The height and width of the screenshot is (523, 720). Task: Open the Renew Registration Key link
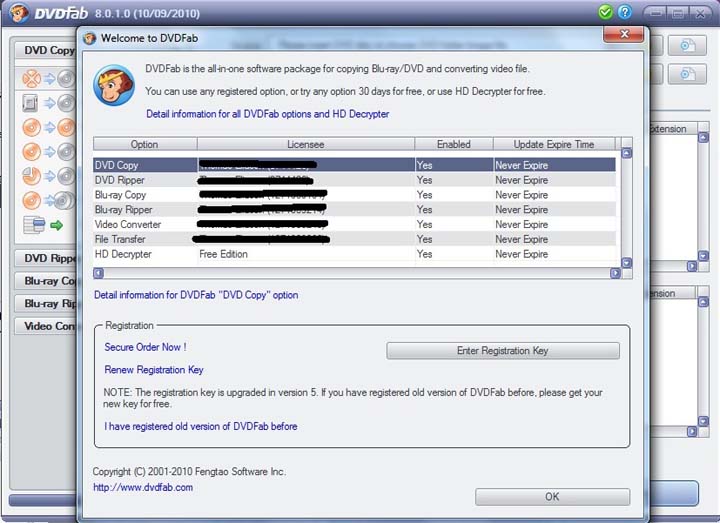click(154, 370)
